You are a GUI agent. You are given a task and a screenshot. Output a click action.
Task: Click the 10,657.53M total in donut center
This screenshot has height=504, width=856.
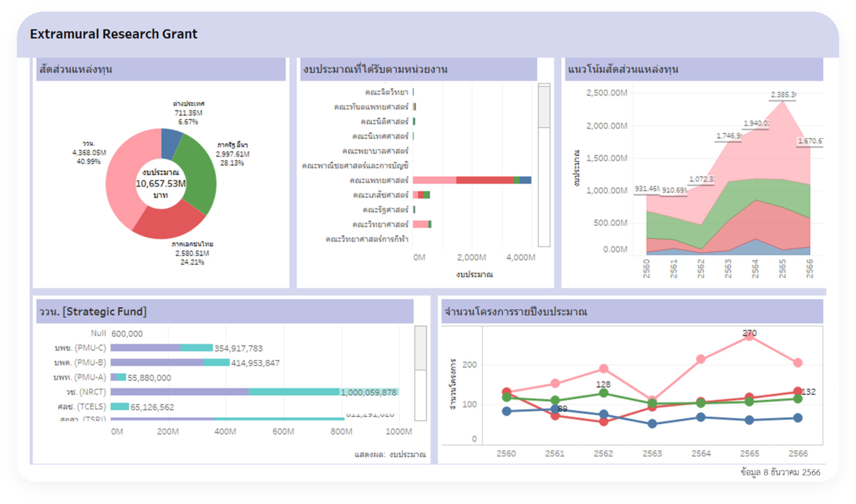[x=160, y=183]
